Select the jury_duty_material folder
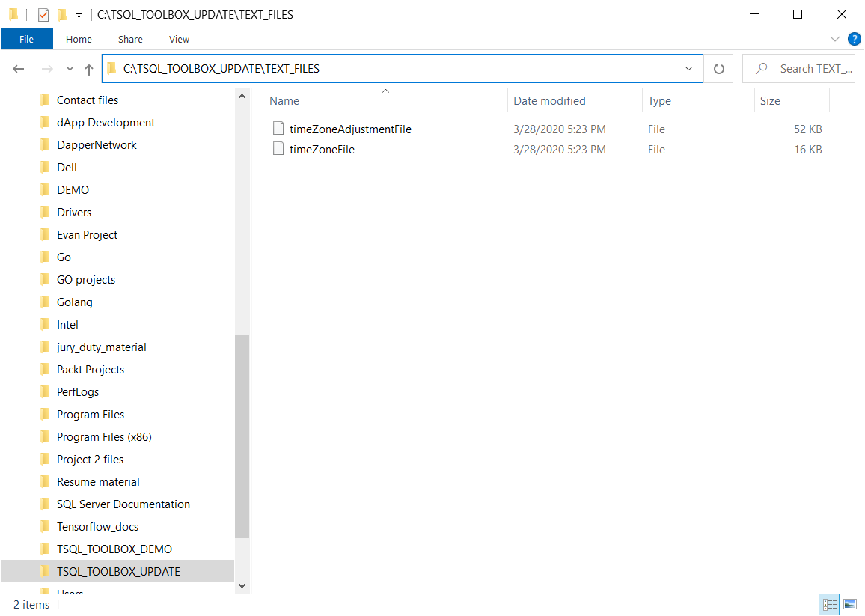Image resolution: width=865 pixels, height=616 pixels. point(102,347)
